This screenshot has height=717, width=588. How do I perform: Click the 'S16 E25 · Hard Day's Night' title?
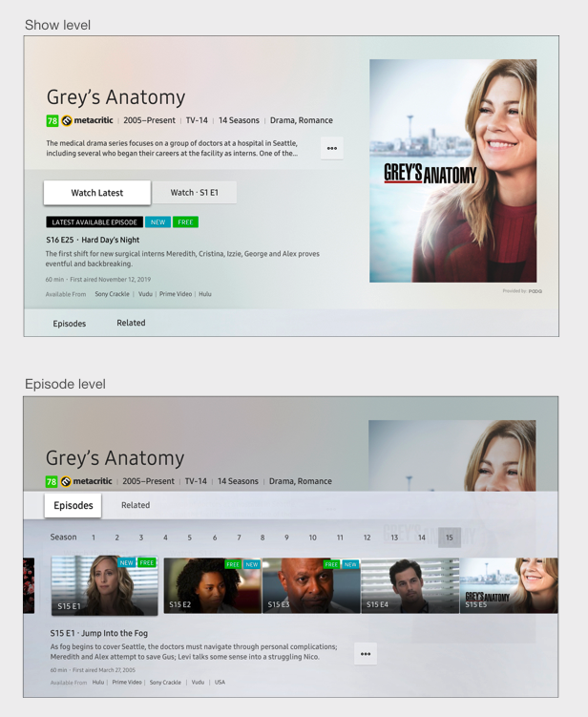tap(93, 240)
